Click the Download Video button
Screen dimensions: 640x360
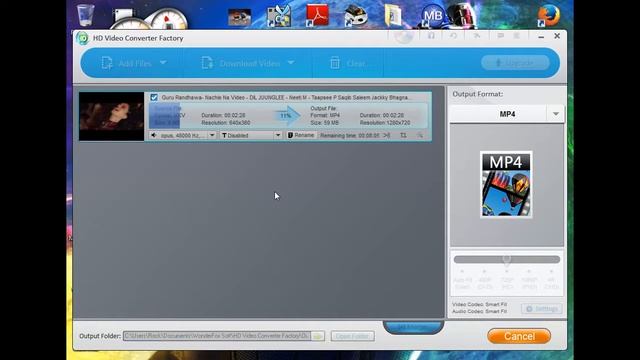click(241, 63)
